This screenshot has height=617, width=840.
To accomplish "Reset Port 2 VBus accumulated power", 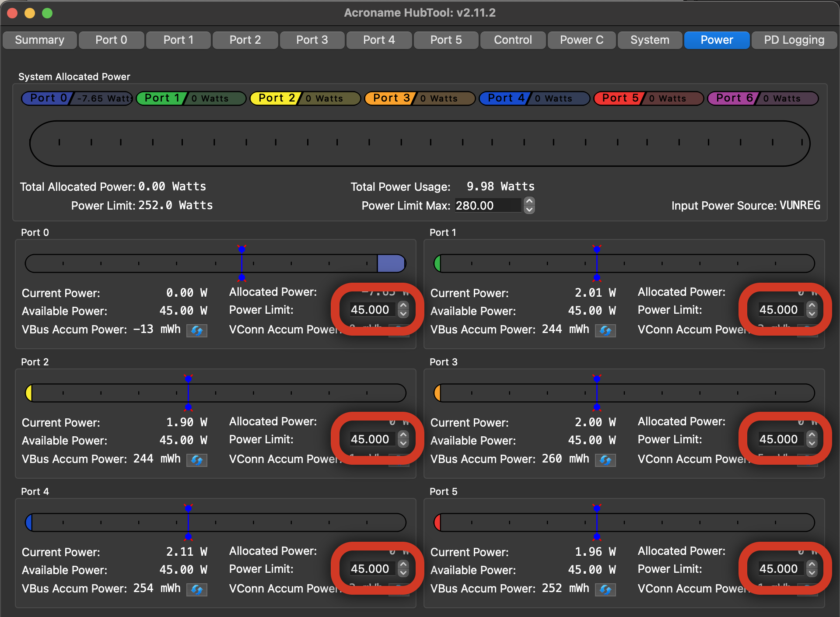I will tap(197, 460).
